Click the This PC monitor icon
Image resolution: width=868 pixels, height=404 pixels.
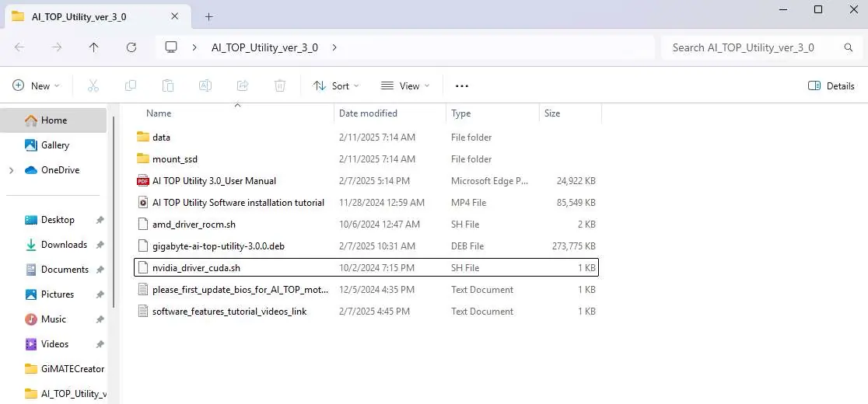[x=171, y=47]
